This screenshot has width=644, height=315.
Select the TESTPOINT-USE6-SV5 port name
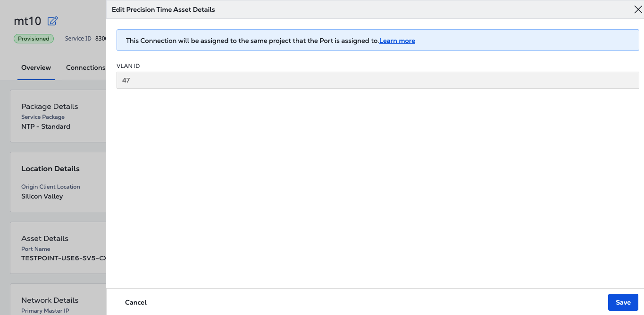[64, 258]
